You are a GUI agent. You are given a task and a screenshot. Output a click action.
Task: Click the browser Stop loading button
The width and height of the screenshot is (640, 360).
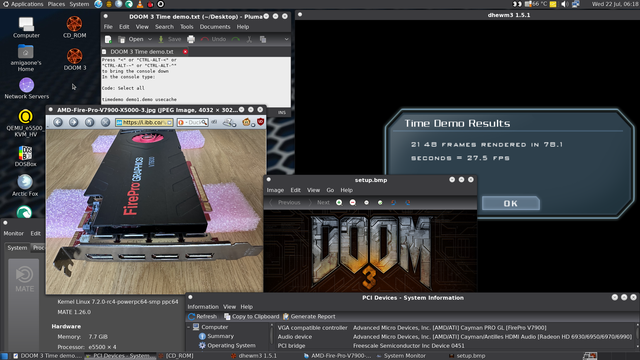pyautogui.click(x=105, y=122)
